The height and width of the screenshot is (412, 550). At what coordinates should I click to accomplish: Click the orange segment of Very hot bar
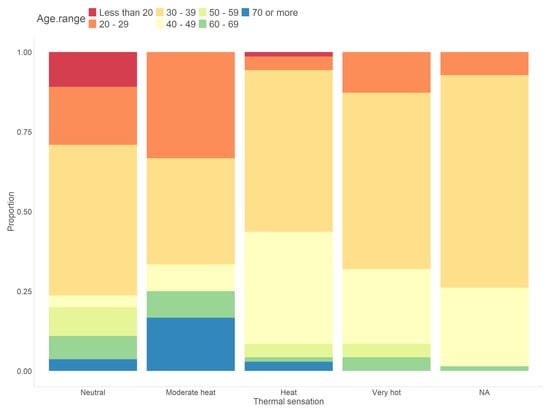point(387,72)
